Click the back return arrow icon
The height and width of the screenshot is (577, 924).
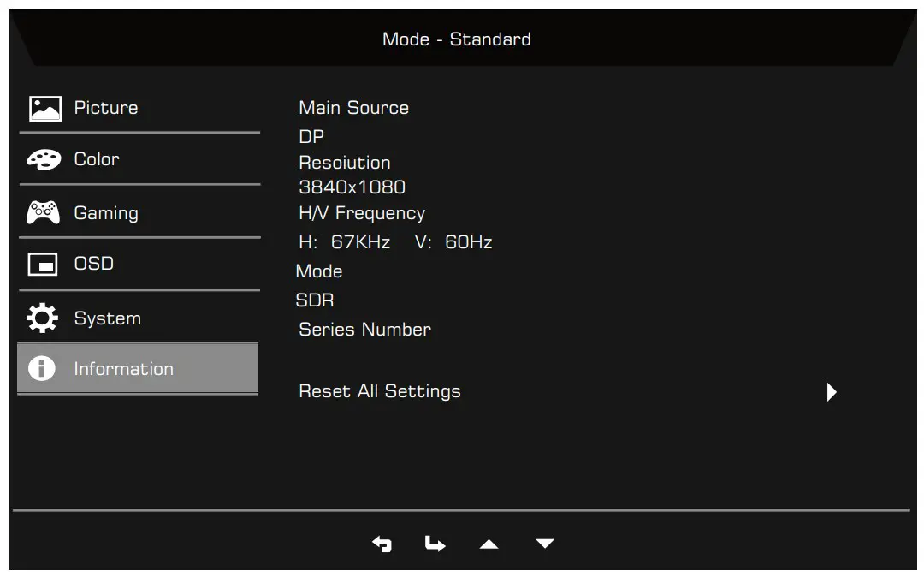tap(382, 544)
